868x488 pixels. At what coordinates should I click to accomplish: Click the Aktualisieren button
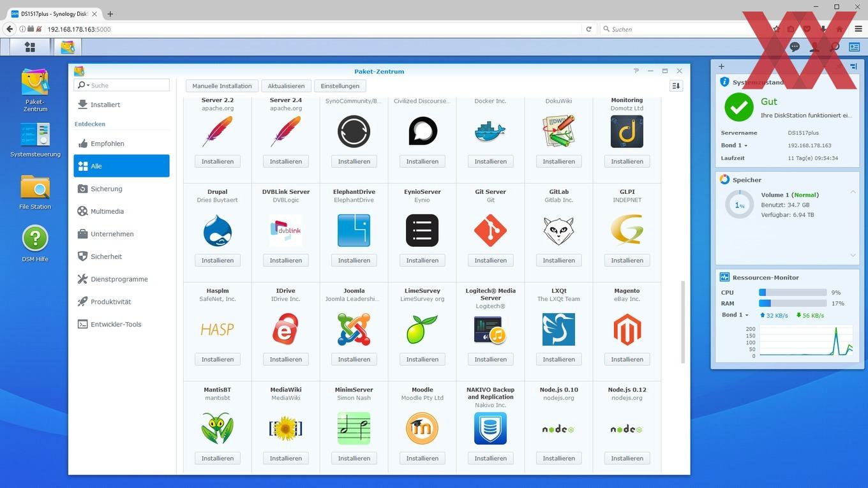tap(286, 85)
